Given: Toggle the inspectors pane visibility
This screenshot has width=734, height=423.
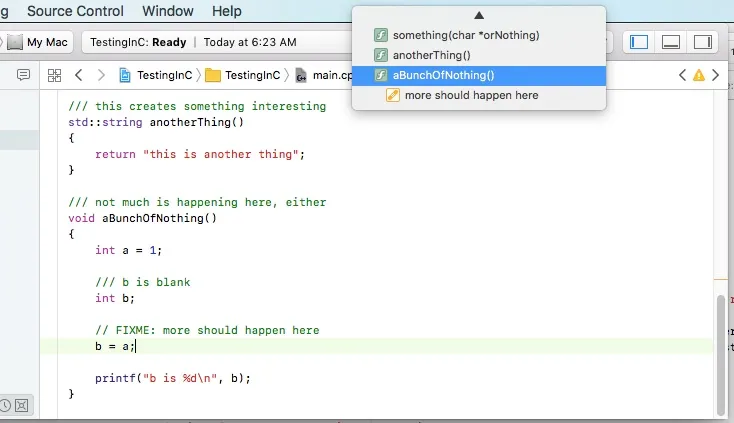Looking at the screenshot, I should point(703,42).
